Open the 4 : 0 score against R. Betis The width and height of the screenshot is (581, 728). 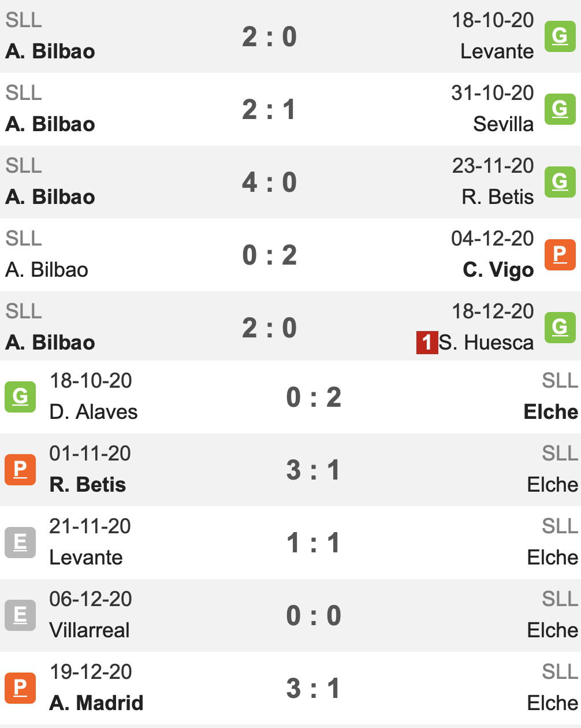click(x=269, y=182)
